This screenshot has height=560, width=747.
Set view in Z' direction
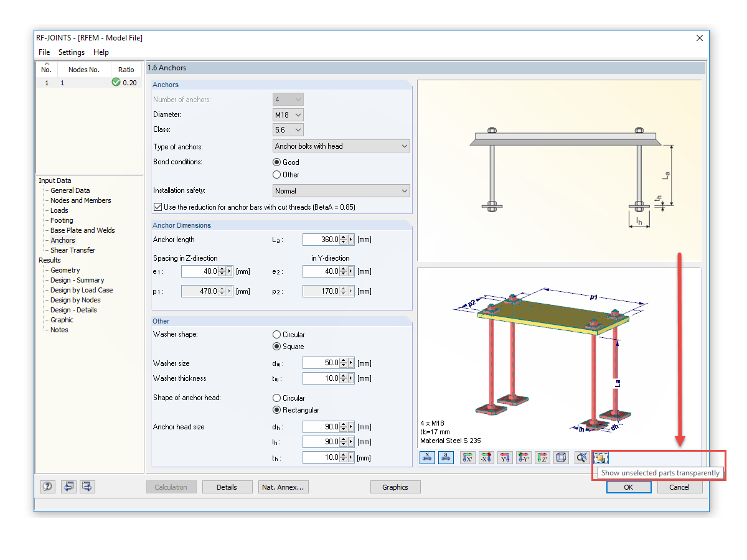click(x=542, y=458)
